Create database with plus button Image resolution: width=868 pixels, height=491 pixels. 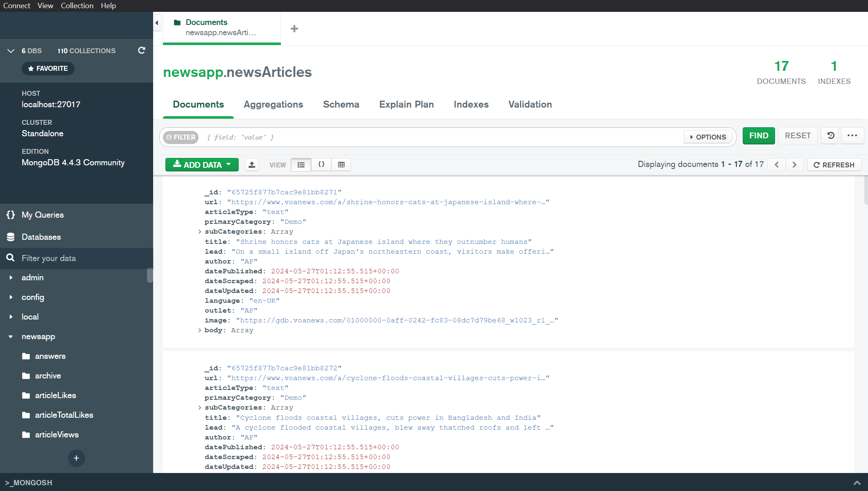pyautogui.click(x=76, y=458)
